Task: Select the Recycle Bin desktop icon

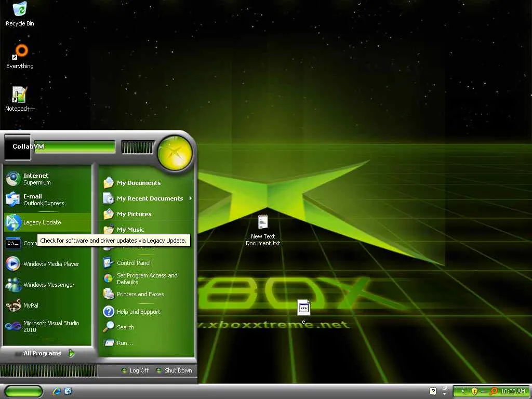Action: tap(20, 14)
